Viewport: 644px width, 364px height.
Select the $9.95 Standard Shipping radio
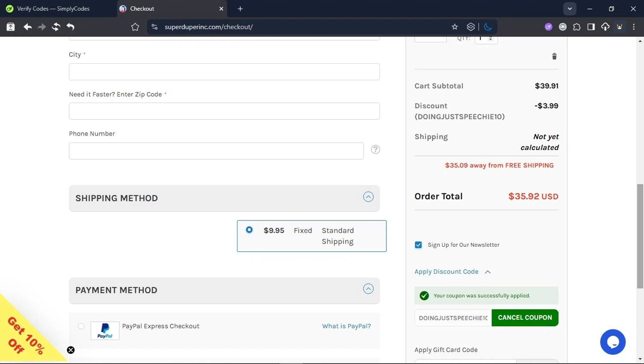[x=249, y=230]
